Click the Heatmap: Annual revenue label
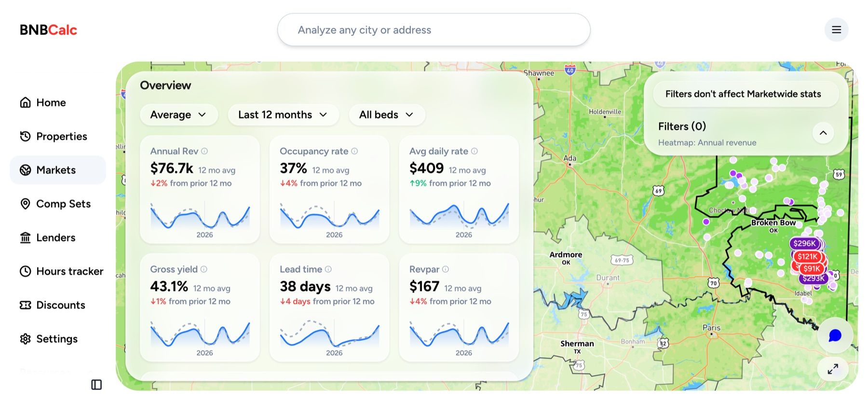 (x=707, y=143)
